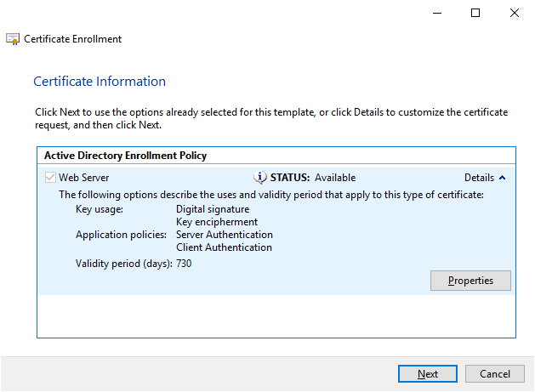Screen dimensions: 535x392
Task: Collapse the Details expander
Action: tap(485, 178)
